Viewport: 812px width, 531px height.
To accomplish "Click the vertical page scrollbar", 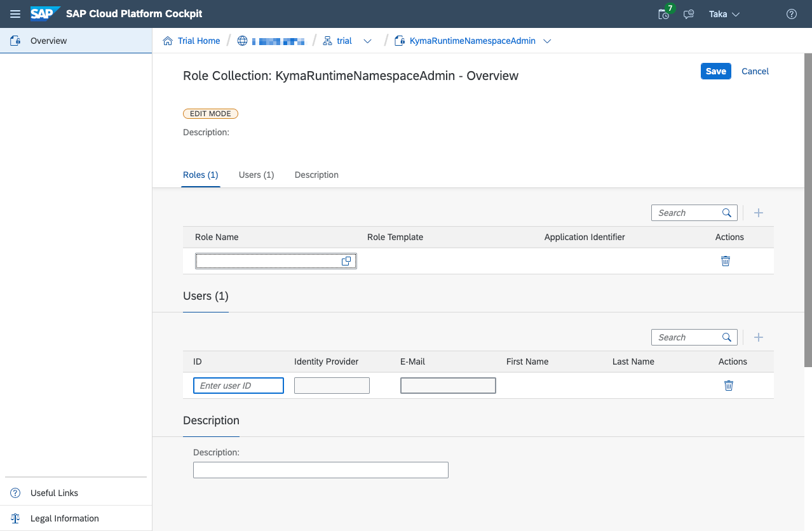I will (x=808, y=210).
